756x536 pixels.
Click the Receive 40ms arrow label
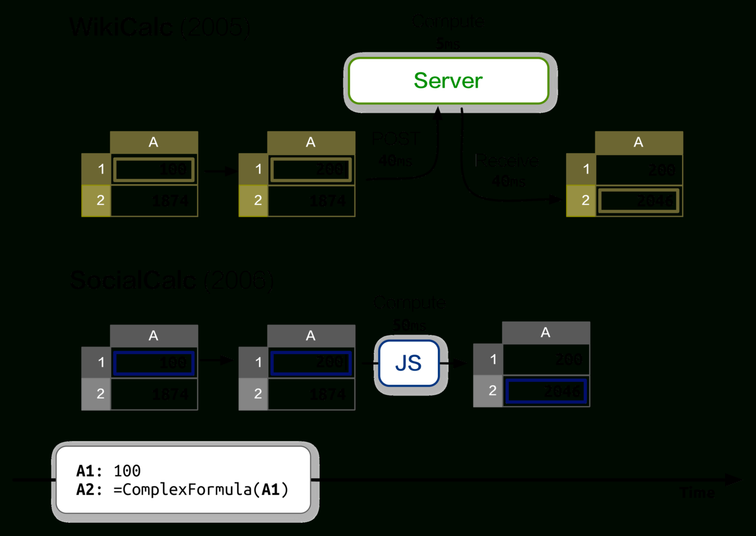pyautogui.click(x=507, y=170)
